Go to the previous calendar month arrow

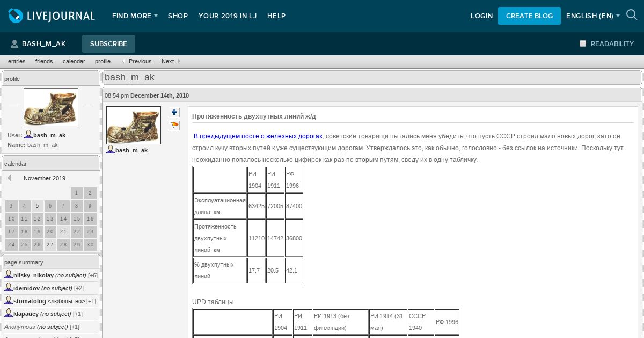point(9,178)
